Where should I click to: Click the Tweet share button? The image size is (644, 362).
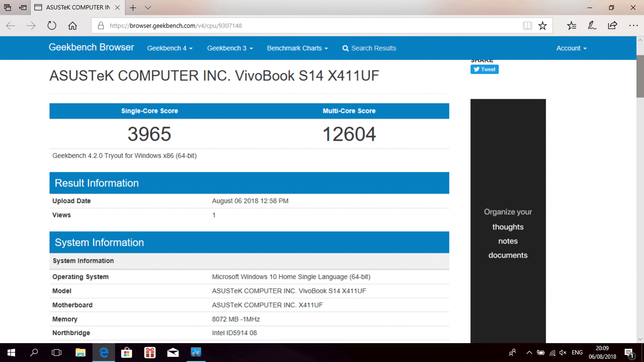485,69
